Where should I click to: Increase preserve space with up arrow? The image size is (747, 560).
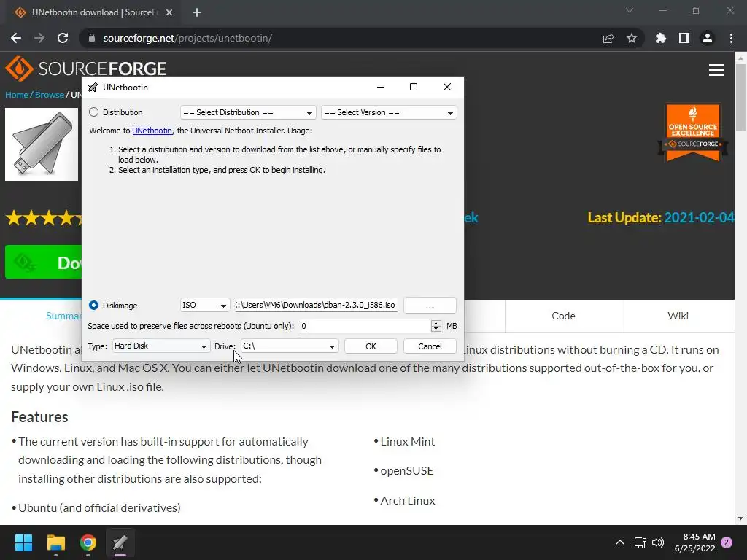pos(436,323)
